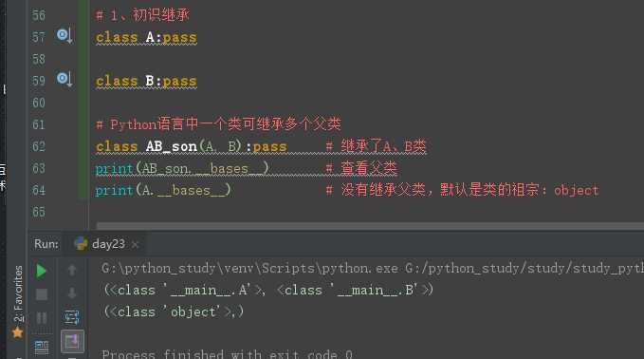644x359 pixels.
Task: Click the gutter subclass marker beside class B
Action: pos(64,79)
